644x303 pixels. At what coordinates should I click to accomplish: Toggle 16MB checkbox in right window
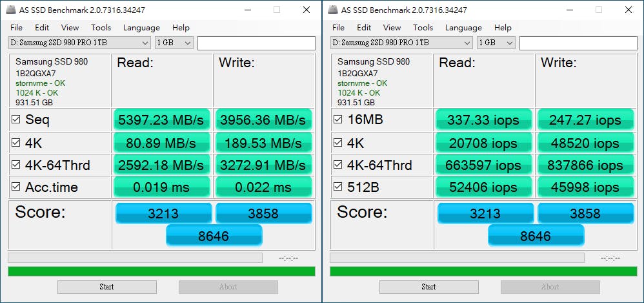337,120
